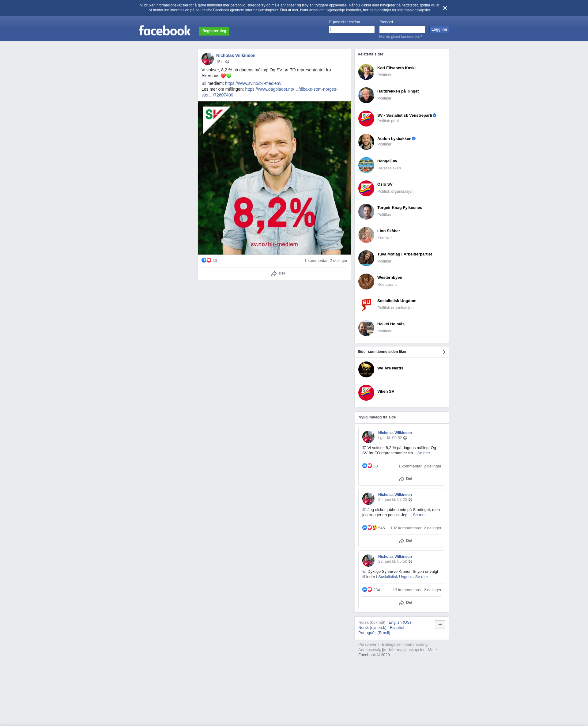Share the main post with Del
The image size is (588, 726).
(x=278, y=273)
